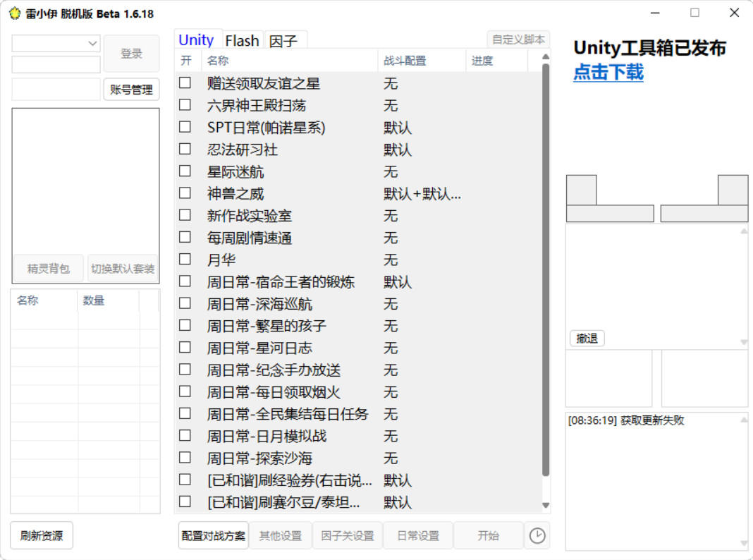This screenshot has width=753, height=560.
Task: Tick the 周日常-深海巡航 checkbox
Action: point(185,303)
